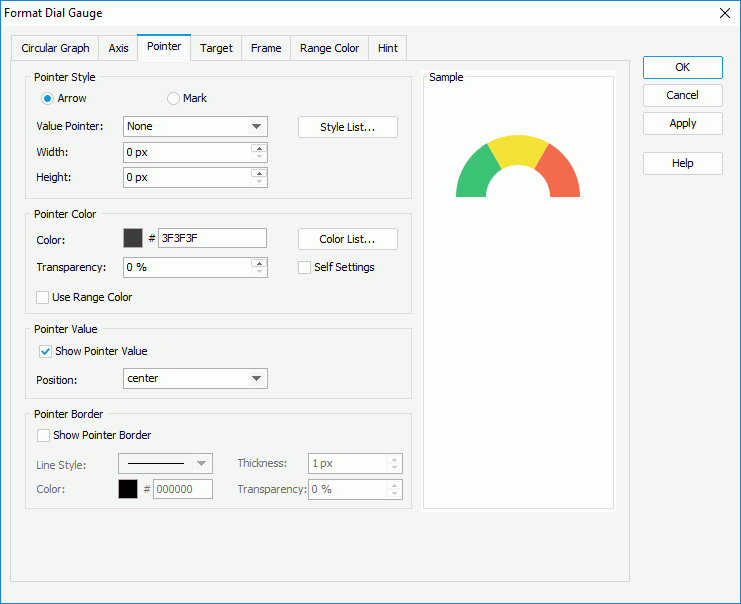Close the Format Dial Gauge dialog
741x604 pixels.
click(724, 13)
